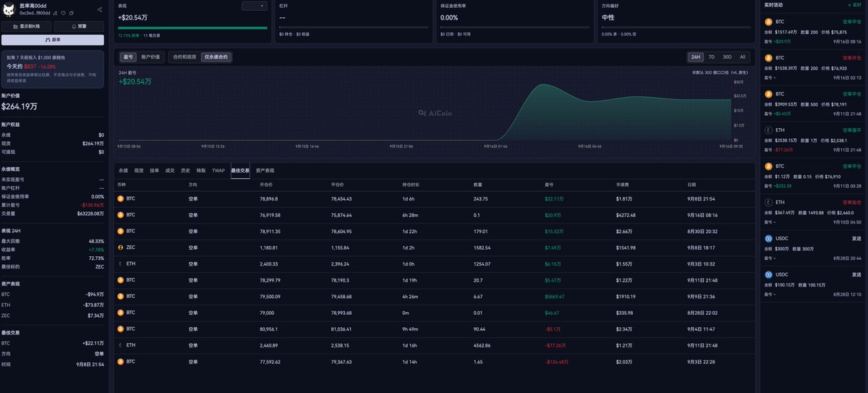Click the 手续费 column header
Viewport: 868px width, 393px height.
pyautogui.click(x=622, y=185)
